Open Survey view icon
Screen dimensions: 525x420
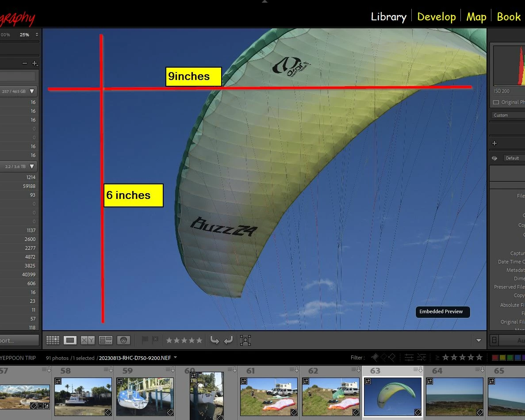coord(105,340)
